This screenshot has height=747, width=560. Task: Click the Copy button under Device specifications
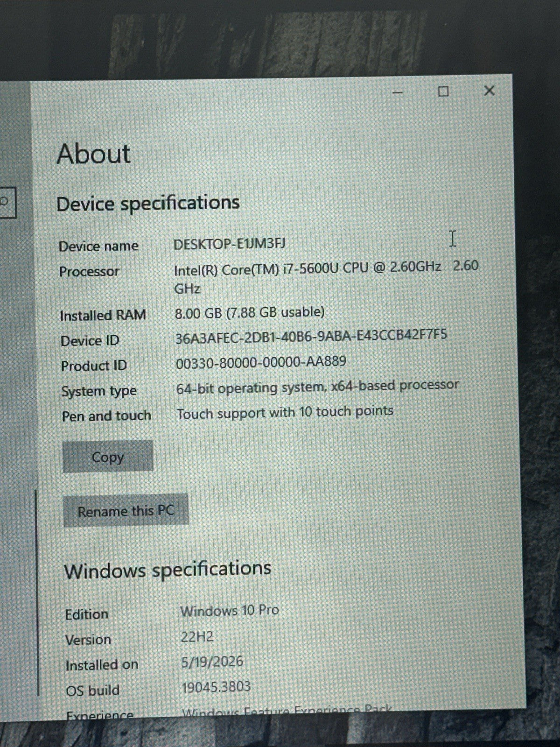coord(108,457)
